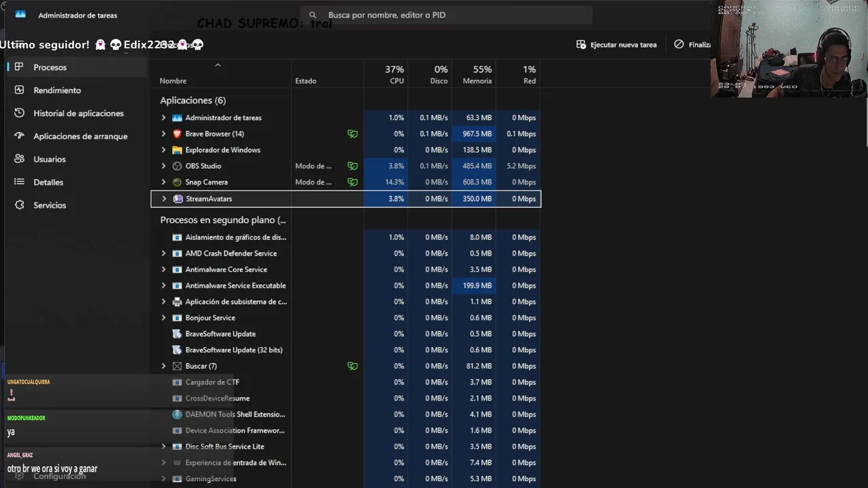Click the Historial de aplicaciones icon
Image resolution: width=868 pixels, height=488 pixels.
click(x=19, y=113)
